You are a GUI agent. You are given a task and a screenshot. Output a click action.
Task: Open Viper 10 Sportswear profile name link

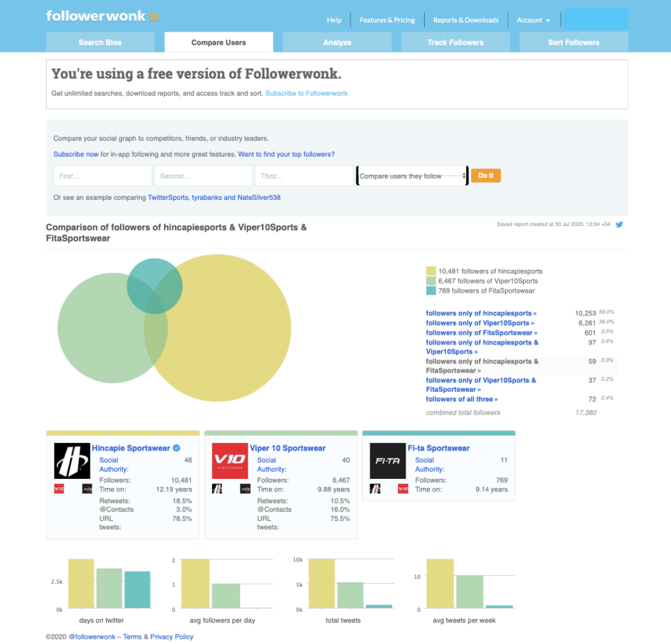click(x=288, y=448)
